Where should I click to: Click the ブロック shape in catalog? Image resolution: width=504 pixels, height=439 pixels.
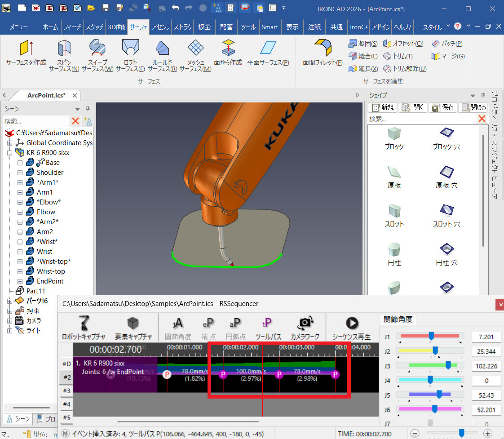(x=394, y=138)
